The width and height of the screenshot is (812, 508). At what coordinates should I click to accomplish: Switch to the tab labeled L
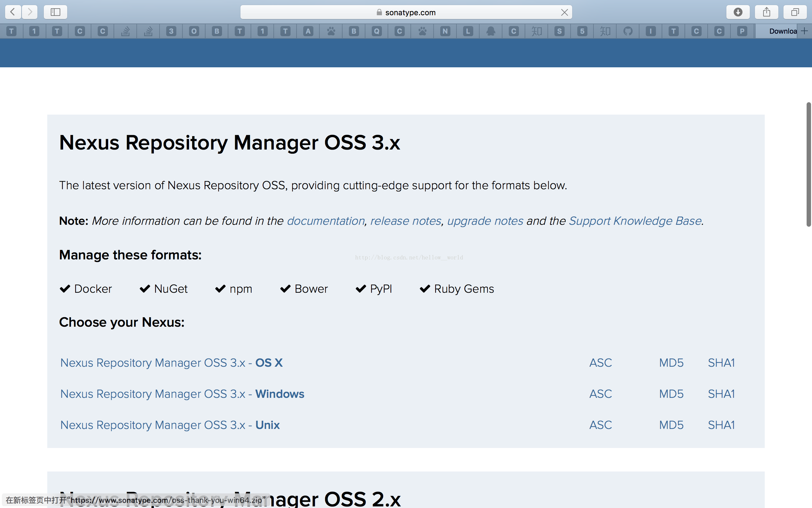468,31
